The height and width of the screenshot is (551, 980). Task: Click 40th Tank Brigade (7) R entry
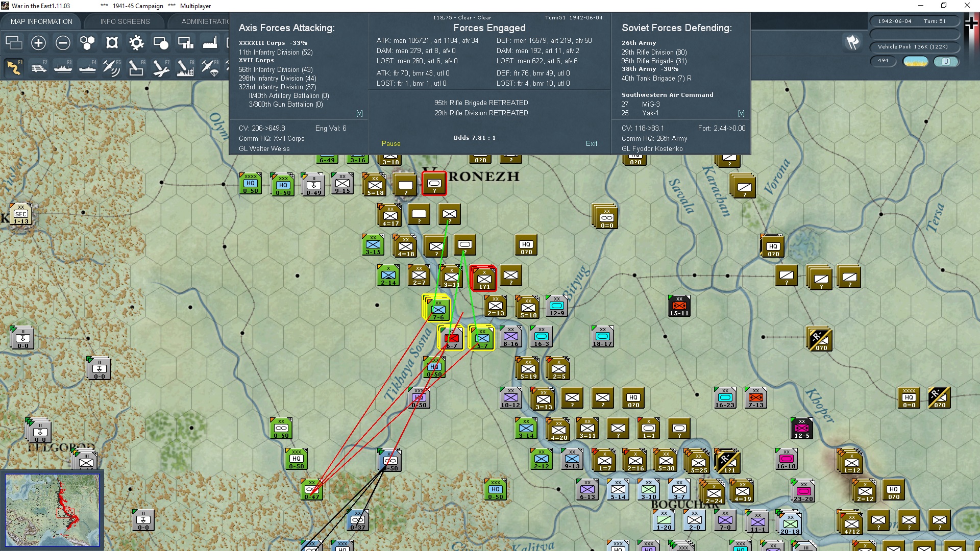coord(656,78)
